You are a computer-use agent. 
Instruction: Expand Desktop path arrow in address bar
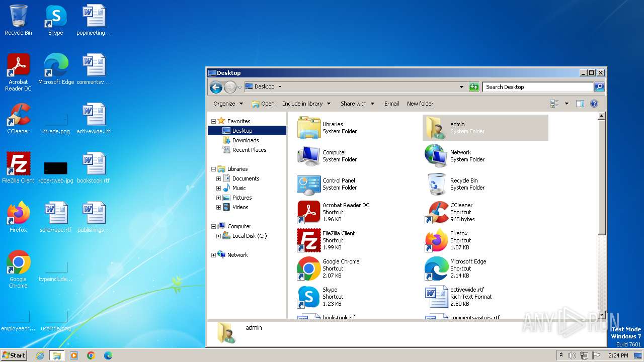coord(280,87)
